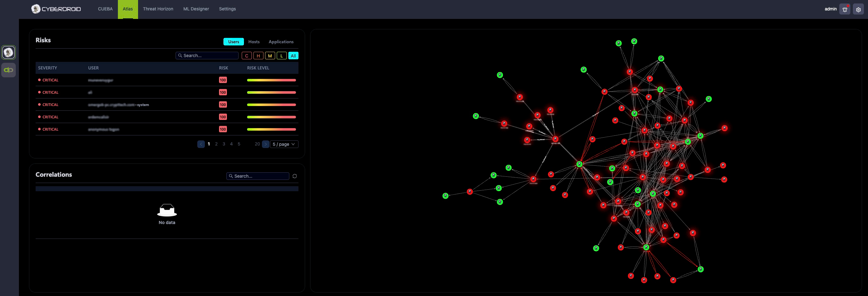Go to page 2
This screenshot has width=868, height=296.
(216, 144)
